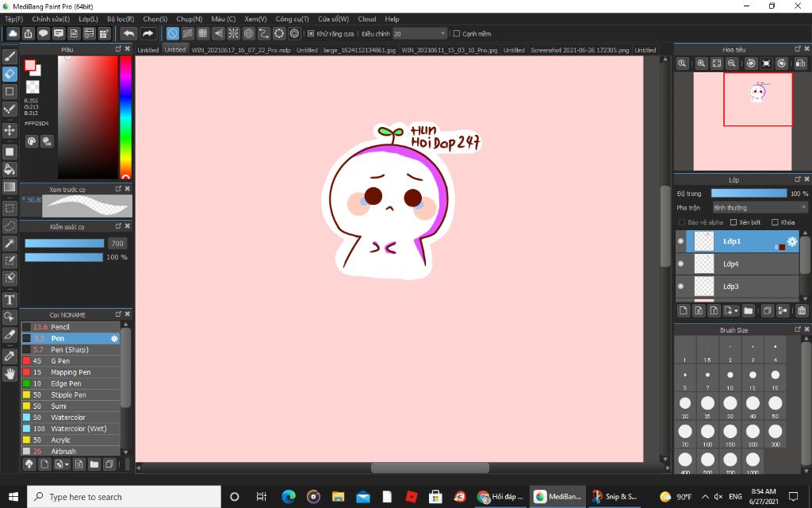The image size is (812, 508).
Task: Click the cloud icon in top toolbar
Action: click(13, 33)
